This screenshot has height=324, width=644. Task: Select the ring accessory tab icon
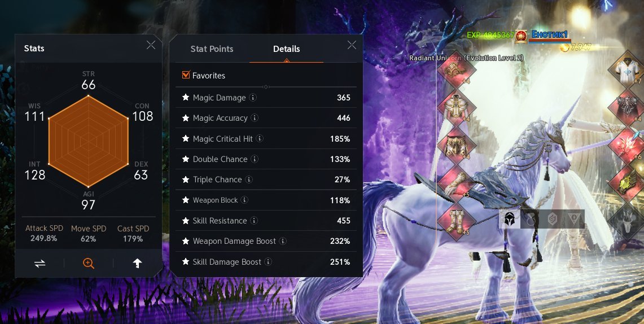click(531, 220)
